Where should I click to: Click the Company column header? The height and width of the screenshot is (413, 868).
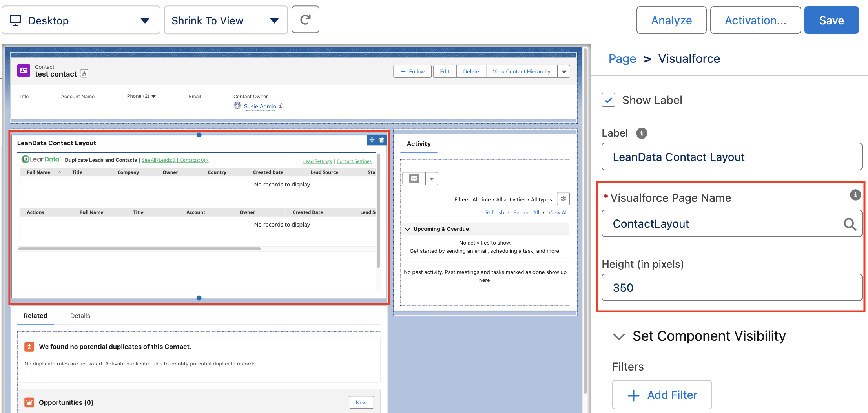[128, 172]
